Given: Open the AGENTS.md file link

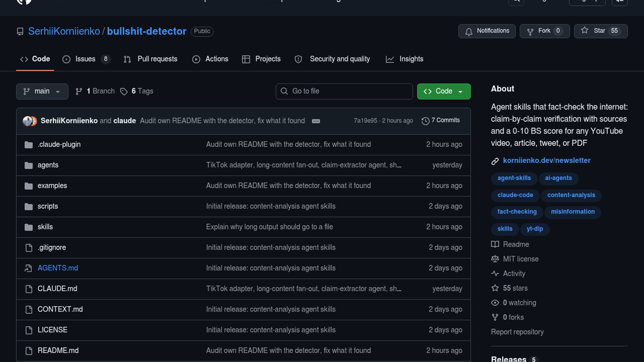Looking at the screenshot, I should pyautogui.click(x=58, y=268).
